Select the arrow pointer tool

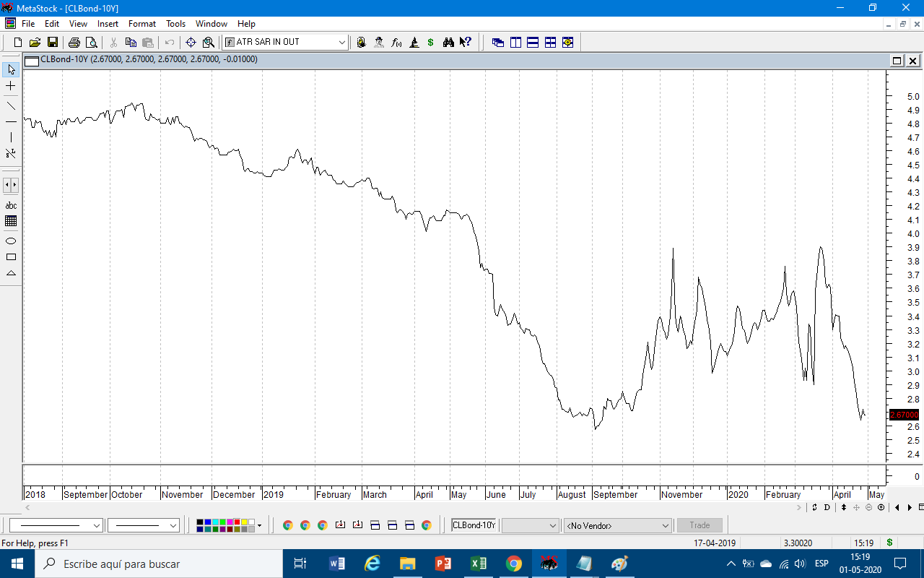pyautogui.click(x=11, y=69)
